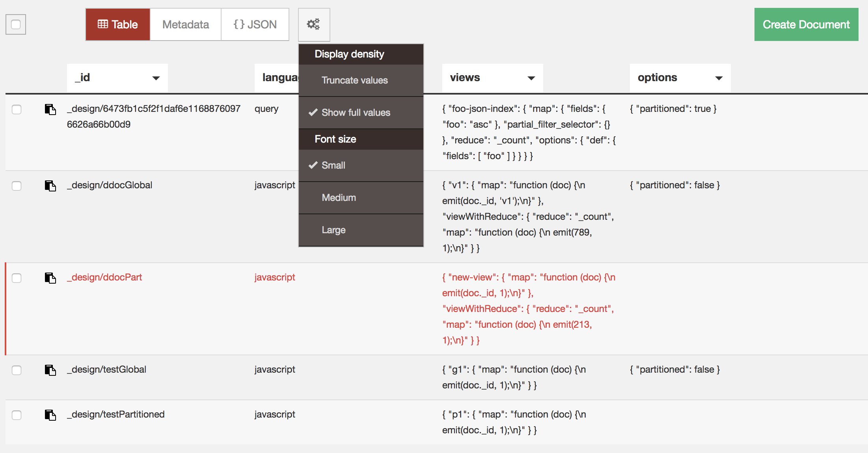Click the gear display settings icon
Image resolution: width=868 pixels, height=453 pixels.
coord(313,24)
